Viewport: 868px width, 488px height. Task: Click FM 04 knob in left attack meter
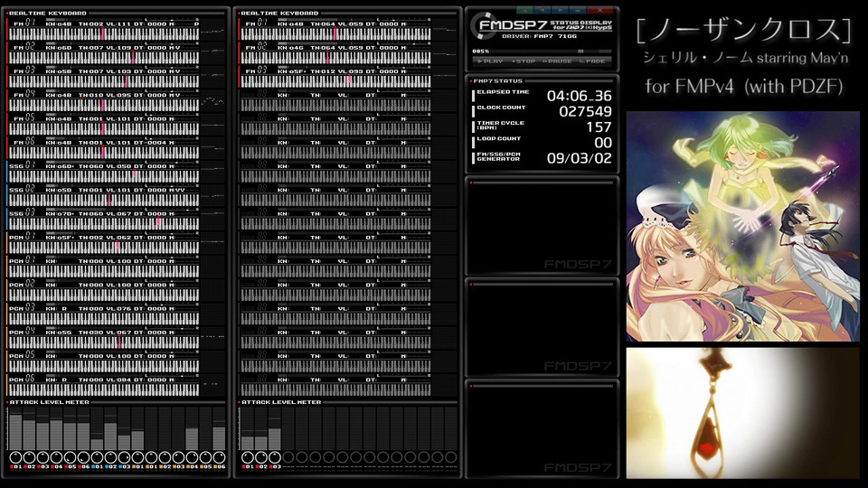56,457
